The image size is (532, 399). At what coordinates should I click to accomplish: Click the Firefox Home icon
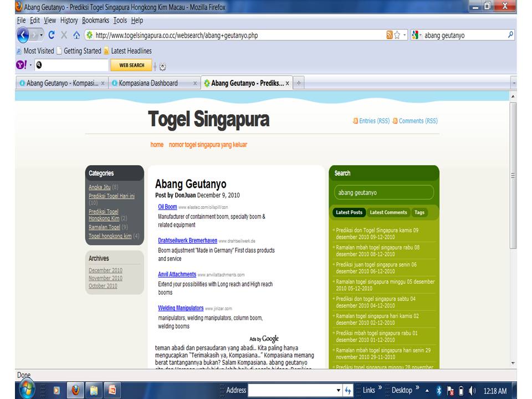[75, 35]
